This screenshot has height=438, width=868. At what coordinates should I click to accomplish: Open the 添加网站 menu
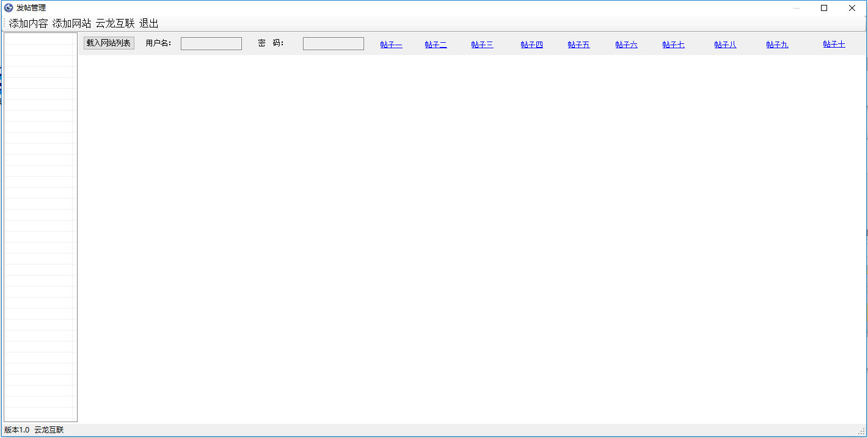pyautogui.click(x=71, y=24)
